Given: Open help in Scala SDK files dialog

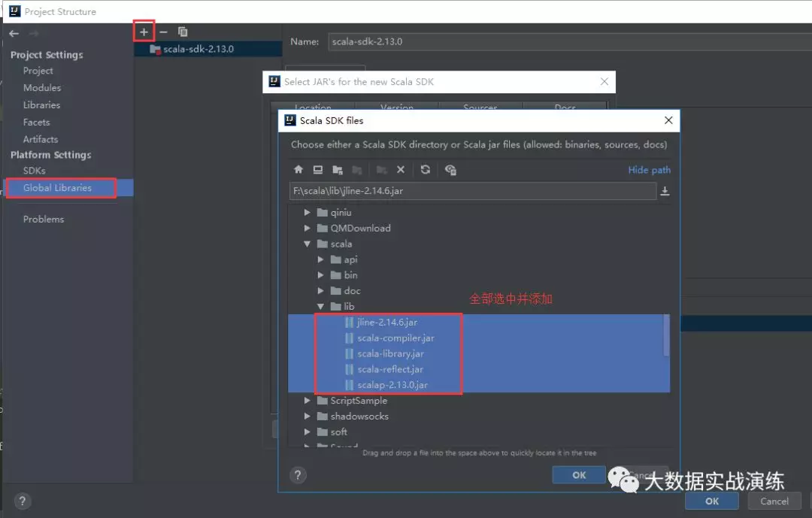Looking at the screenshot, I should [298, 475].
